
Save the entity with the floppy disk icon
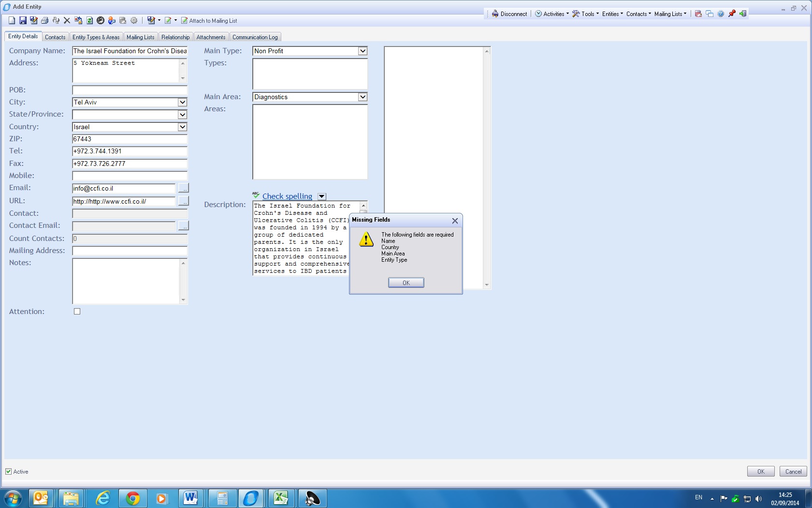23,20
